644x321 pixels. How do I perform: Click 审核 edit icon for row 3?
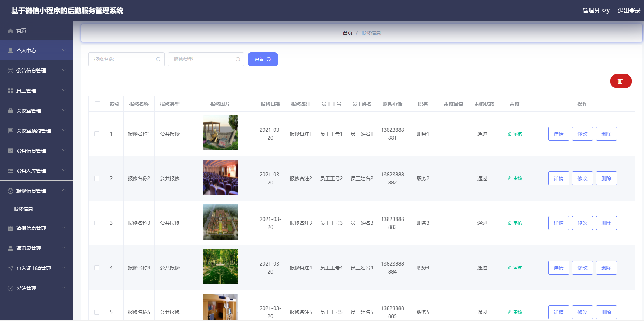[x=509, y=223]
